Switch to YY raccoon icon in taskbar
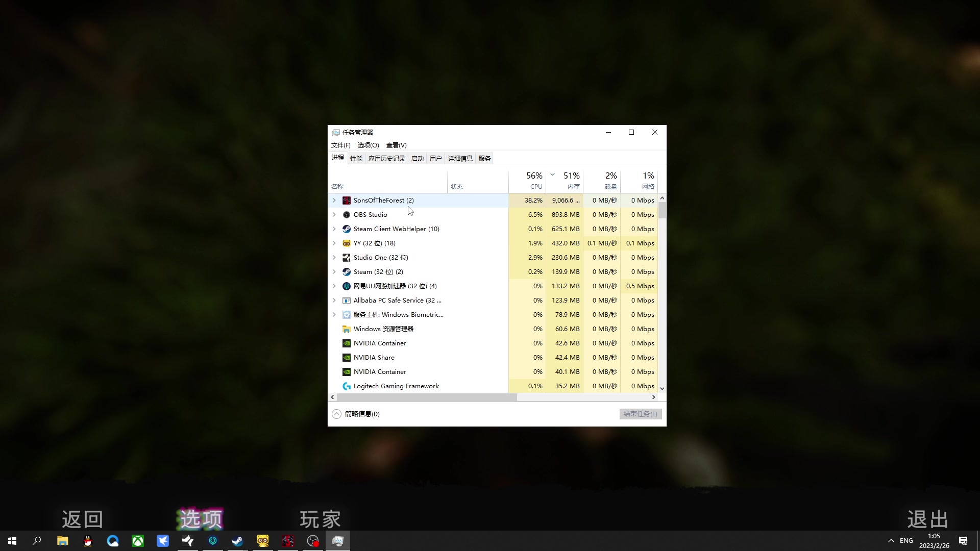980x551 pixels. coord(263,541)
